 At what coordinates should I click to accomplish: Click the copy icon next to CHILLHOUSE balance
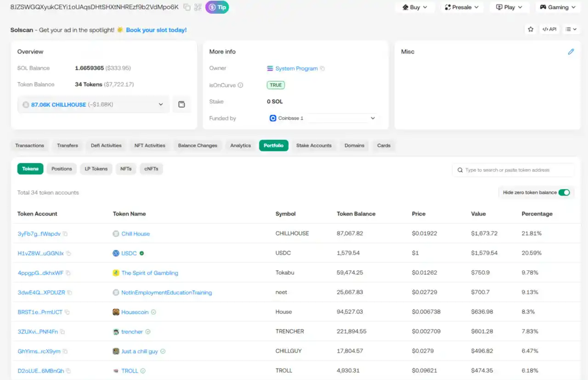click(181, 104)
